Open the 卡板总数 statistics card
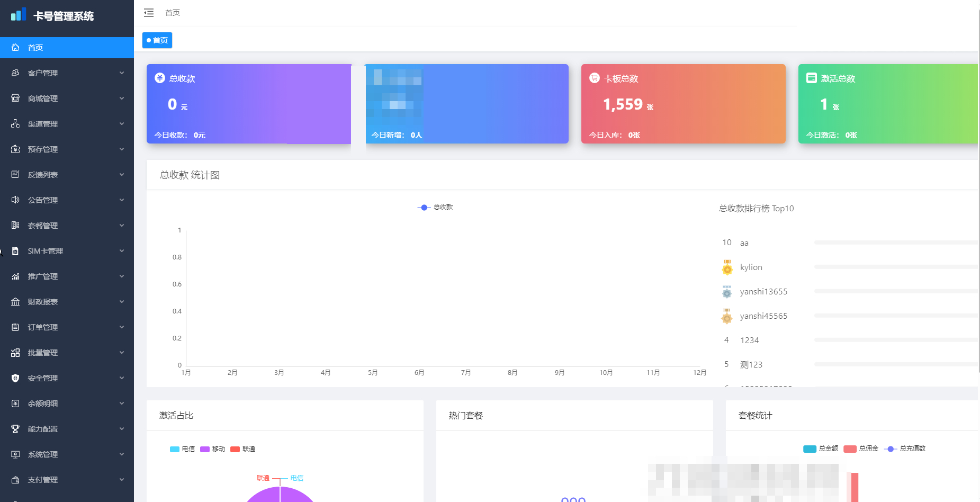This screenshot has width=980, height=502. click(683, 104)
